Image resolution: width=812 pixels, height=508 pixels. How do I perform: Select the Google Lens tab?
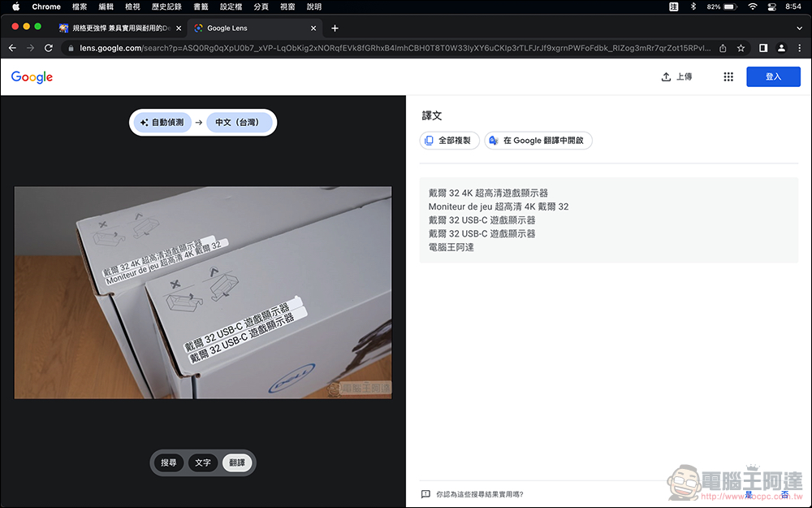[x=253, y=28]
